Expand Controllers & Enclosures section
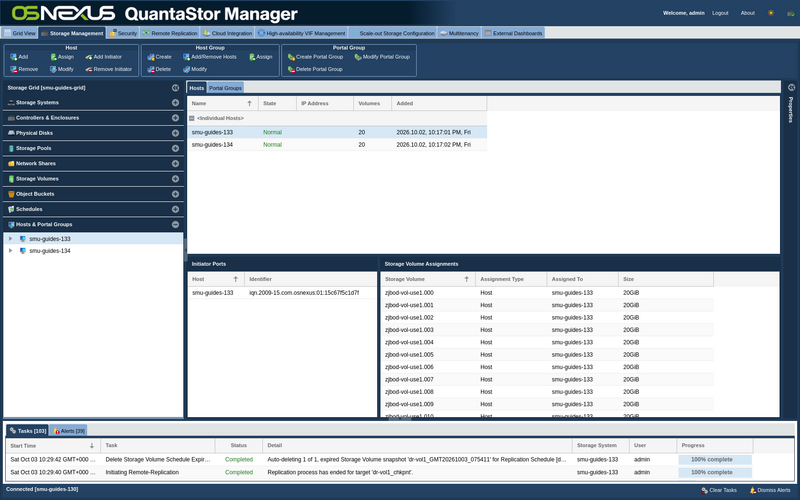The height and width of the screenshot is (500, 800). coord(176,118)
